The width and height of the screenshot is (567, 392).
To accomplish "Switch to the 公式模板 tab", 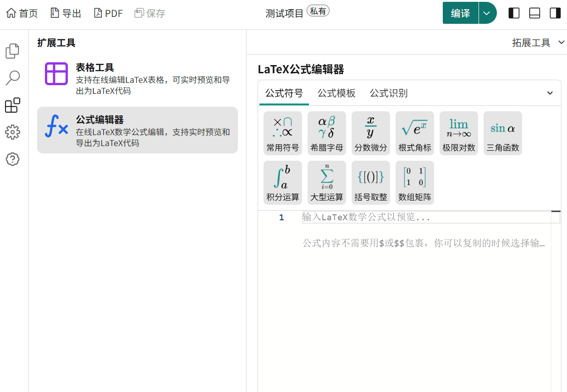I will click(336, 93).
